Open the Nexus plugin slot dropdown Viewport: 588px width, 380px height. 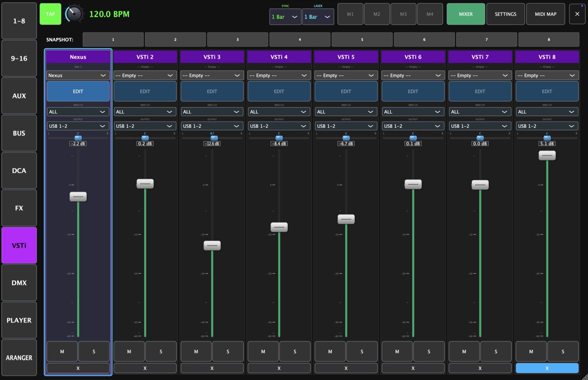(x=78, y=75)
